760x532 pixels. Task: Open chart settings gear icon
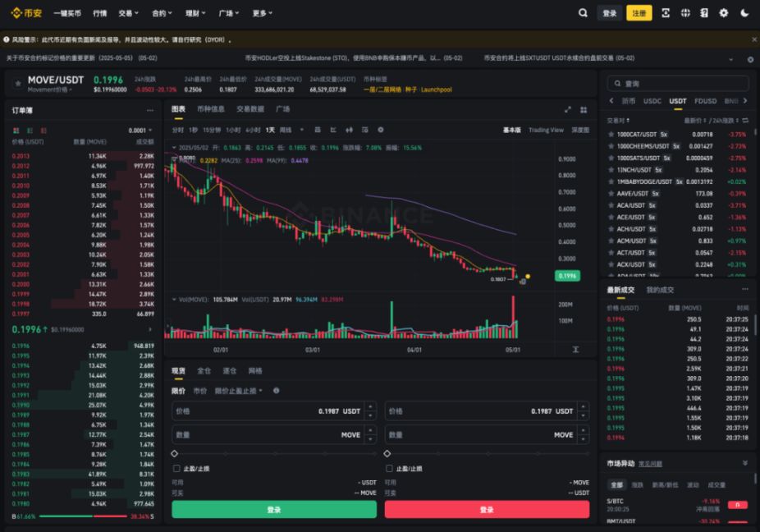coord(381,130)
